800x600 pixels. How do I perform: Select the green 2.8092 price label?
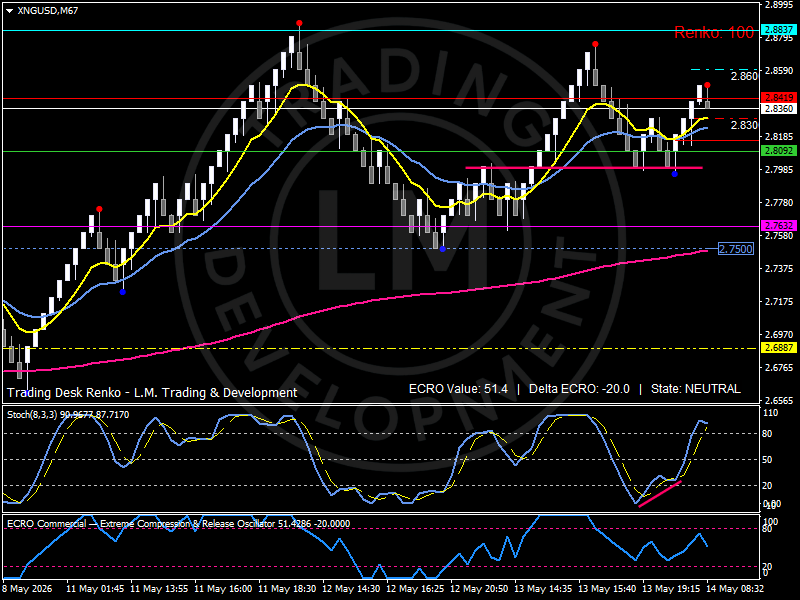pos(778,151)
